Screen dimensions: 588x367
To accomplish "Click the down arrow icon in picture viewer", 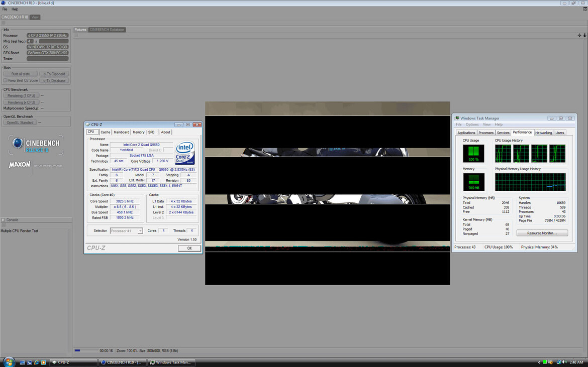I will [584, 35].
